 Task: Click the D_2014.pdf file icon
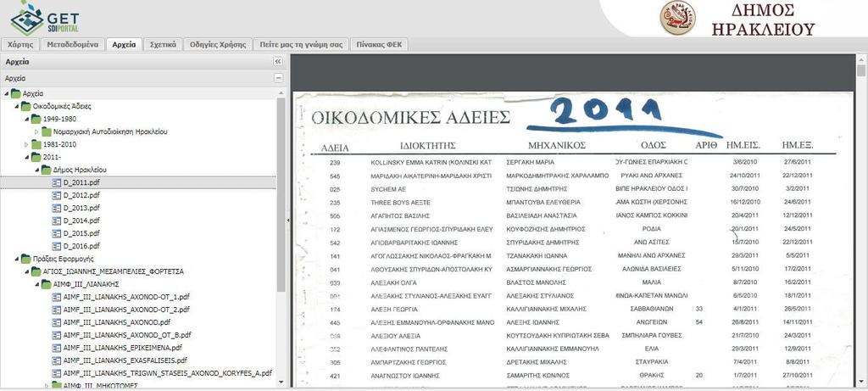click(x=57, y=221)
